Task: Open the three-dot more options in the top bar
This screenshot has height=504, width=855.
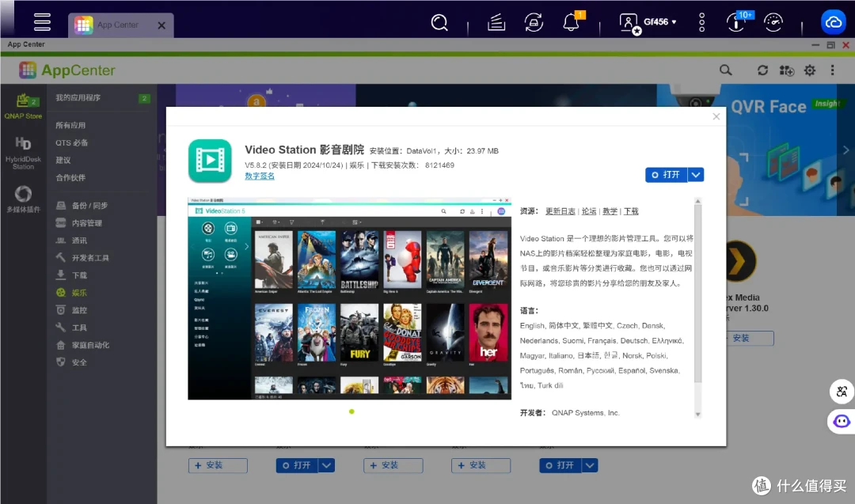Action: click(701, 22)
